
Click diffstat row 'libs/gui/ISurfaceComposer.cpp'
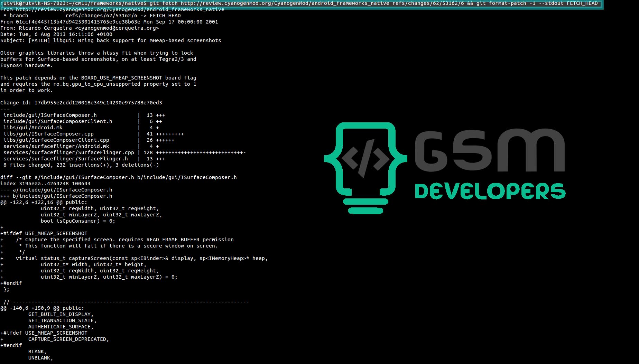pyautogui.click(x=94, y=134)
